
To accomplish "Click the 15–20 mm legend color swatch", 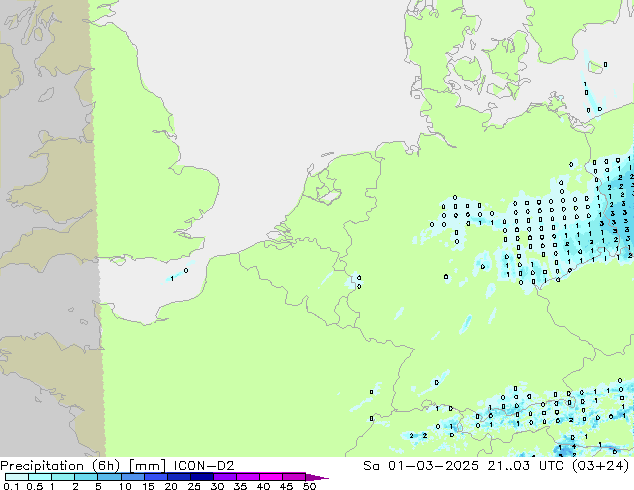I will (155, 477).
